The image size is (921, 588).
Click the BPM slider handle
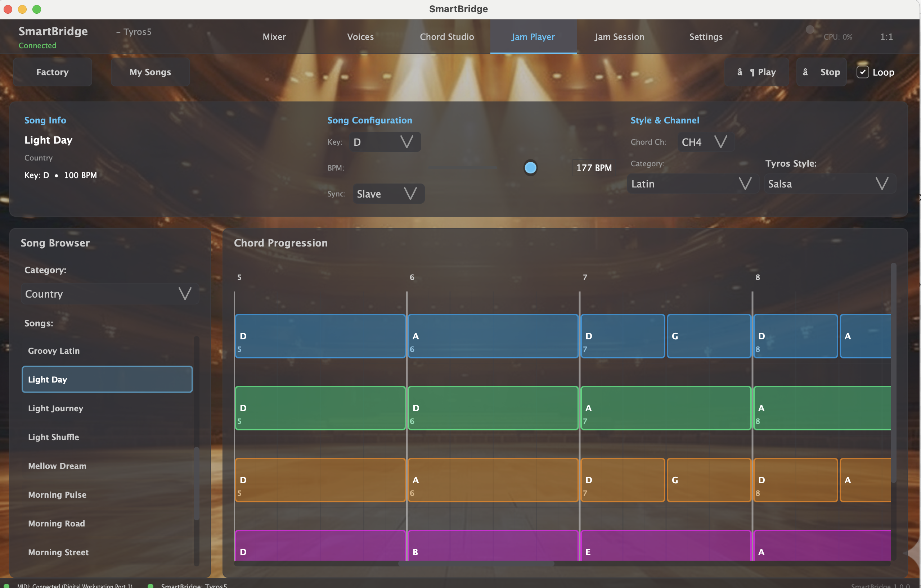[x=530, y=167]
